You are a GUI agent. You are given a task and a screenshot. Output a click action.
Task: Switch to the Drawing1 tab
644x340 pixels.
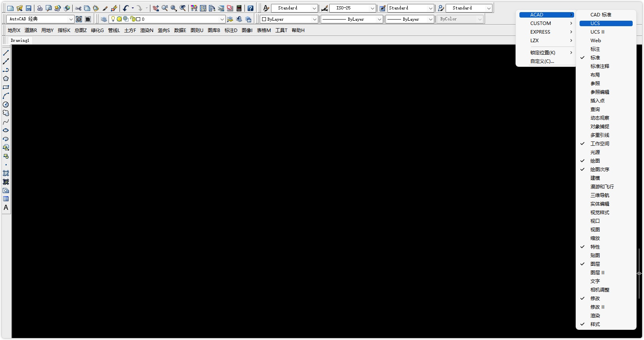20,40
